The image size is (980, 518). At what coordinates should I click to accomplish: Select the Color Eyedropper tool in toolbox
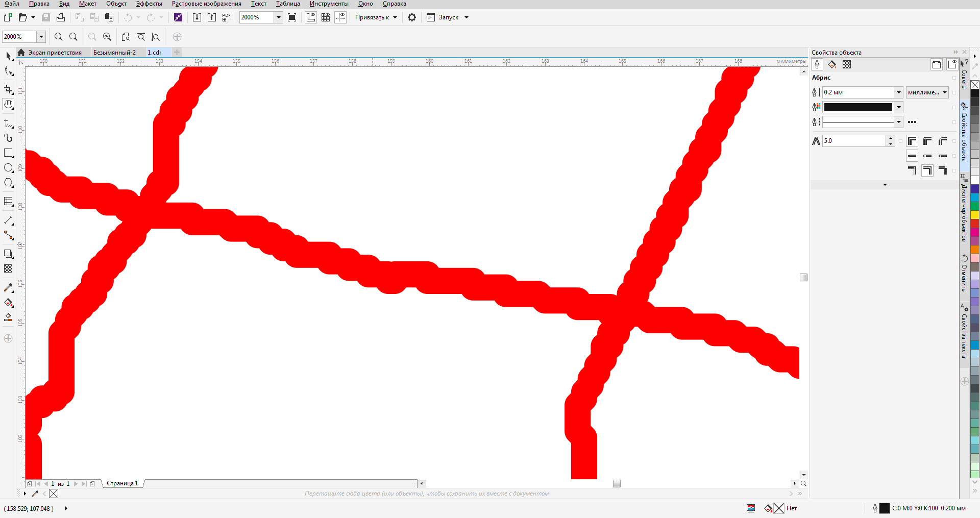[8, 288]
